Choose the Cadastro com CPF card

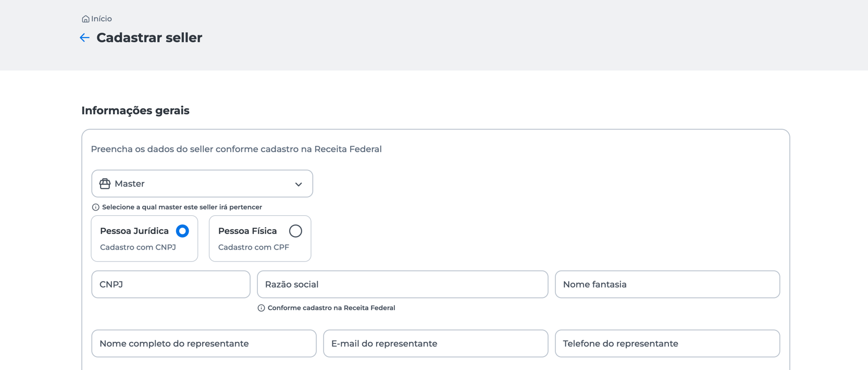pyautogui.click(x=254, y=248)
